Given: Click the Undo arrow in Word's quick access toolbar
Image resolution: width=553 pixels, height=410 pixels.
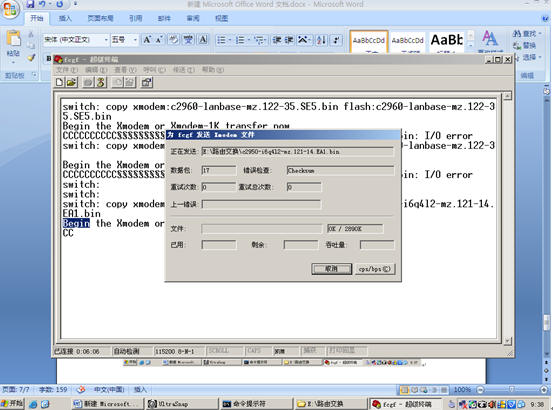Looking at the screenshot, I should 43,4.
